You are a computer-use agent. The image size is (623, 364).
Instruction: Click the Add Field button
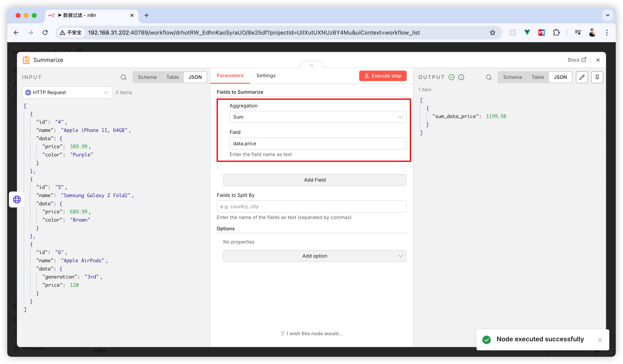(x=315, y=180)
